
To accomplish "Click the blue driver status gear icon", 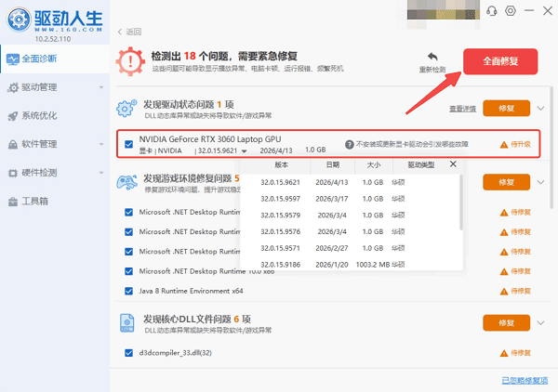I will point(126,109).
